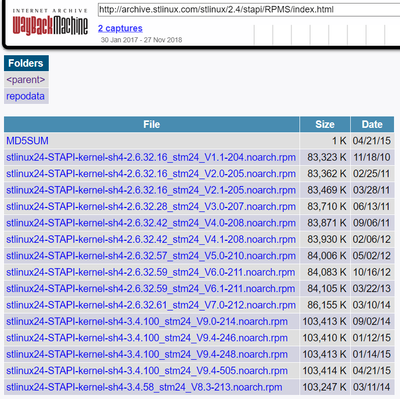Open the V2.1-205 kernel rpm link
The image size is (400, 399).
tap(151, 190)
